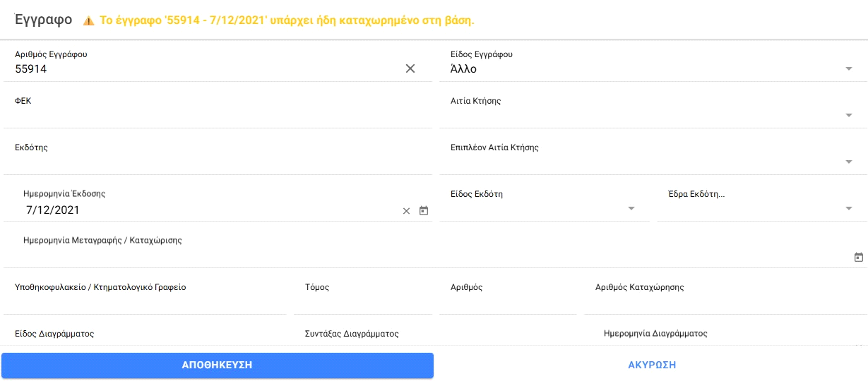Click the ΑΚΥΡΩΣΗ cancel button
The image size is (868, 381).
click(652, 365)
